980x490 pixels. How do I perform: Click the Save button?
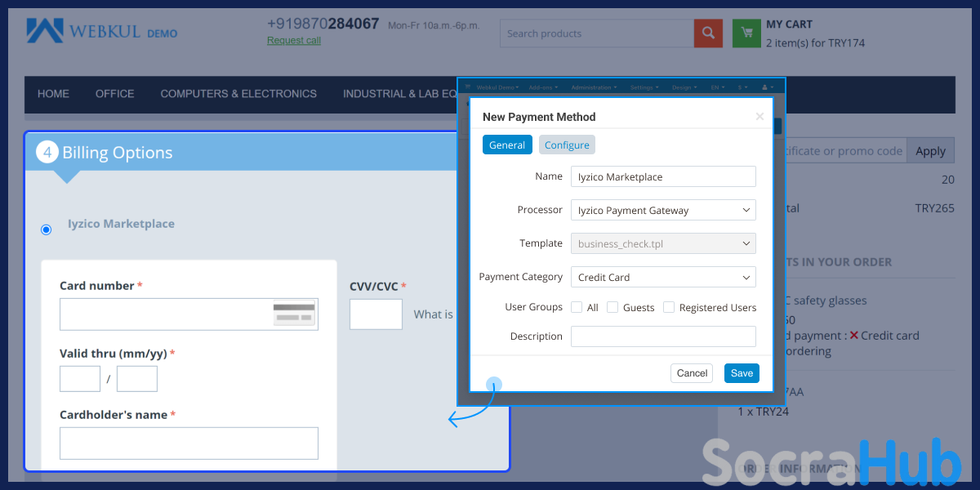[742, 373]
